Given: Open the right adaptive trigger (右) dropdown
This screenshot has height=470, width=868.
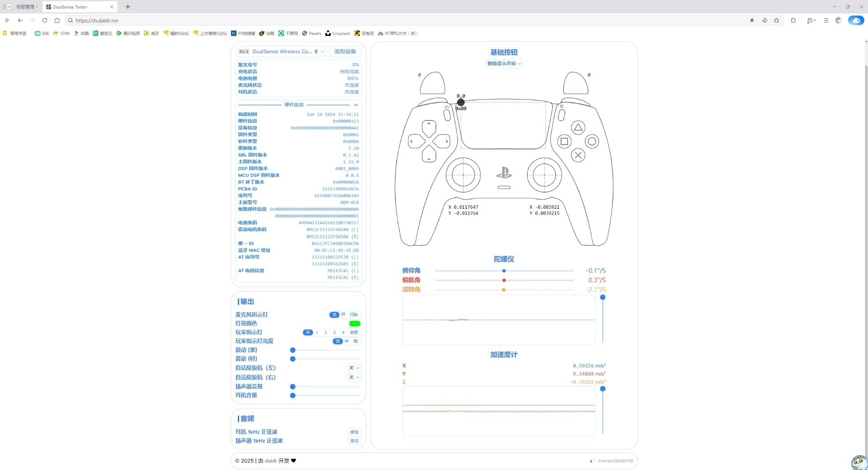Looking at the screenshot, I should 354,377.
